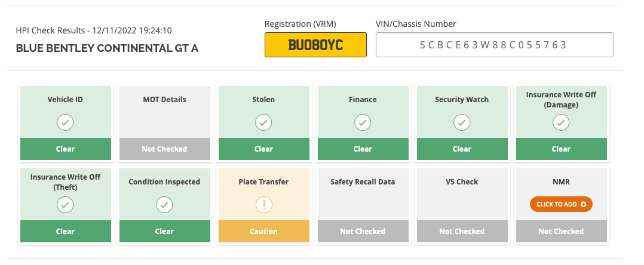This screenshot has width=644, height=265.
Task: Click the Finance checkmark icon
Action: [363, 122]
